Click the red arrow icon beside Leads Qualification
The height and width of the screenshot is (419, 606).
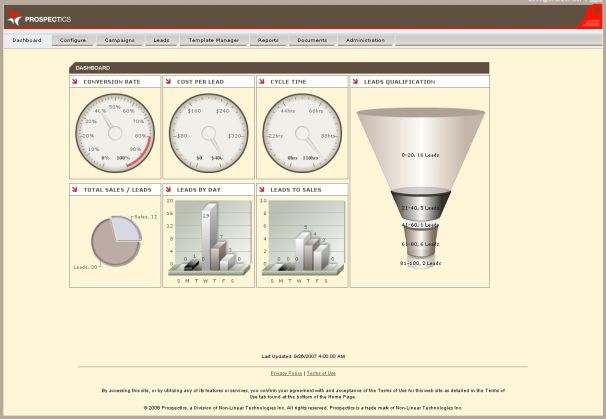pyautogui.click(x=356, y=81)
